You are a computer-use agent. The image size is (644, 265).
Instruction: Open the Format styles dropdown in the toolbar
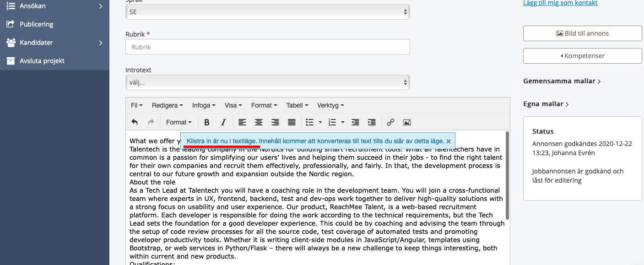tap(179, 122)
